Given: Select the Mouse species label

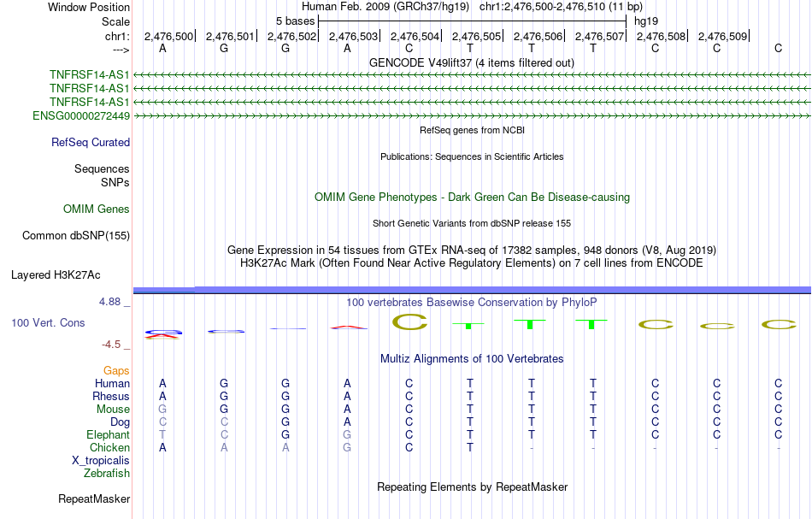Looking at the screenshot, I should click(113, 410).
